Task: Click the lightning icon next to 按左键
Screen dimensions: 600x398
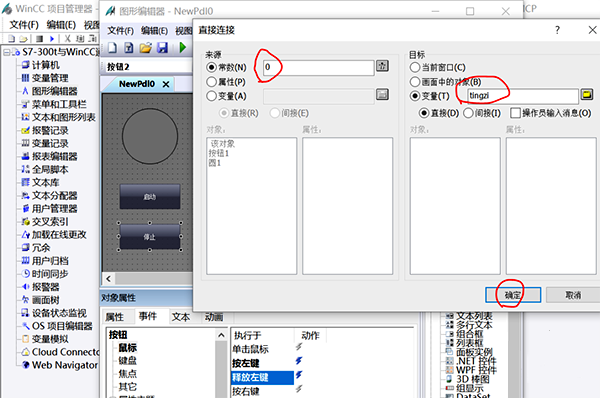Action: coord(299,360)
